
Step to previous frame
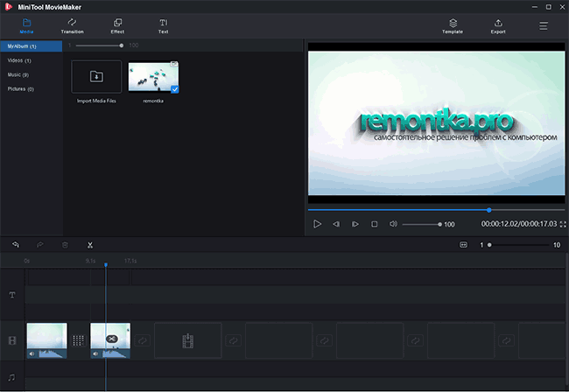pos(336,224)
